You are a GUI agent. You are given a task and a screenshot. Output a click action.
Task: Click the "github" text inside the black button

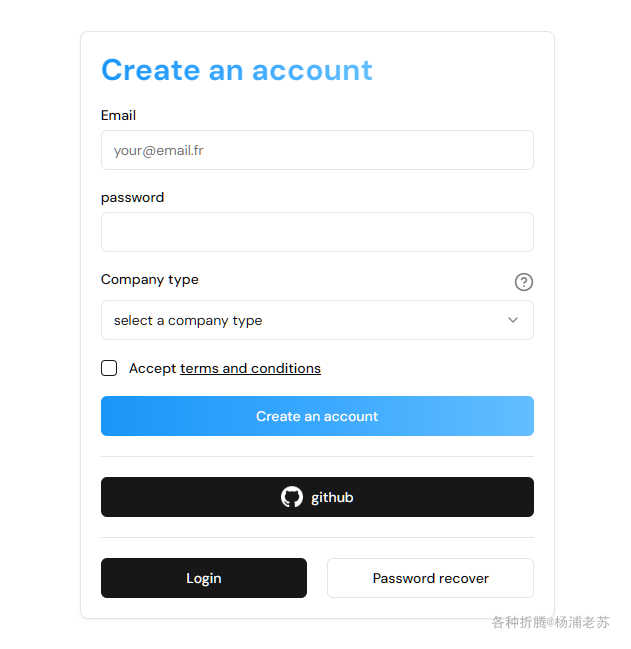pyautogui.click(x=332, y=497)
